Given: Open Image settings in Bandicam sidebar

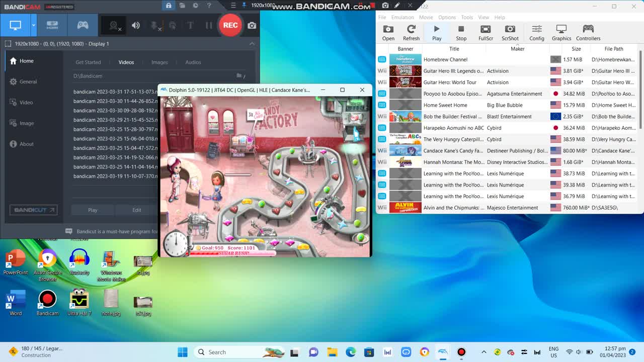Looking at the screenshot, I should coord(22,123).
